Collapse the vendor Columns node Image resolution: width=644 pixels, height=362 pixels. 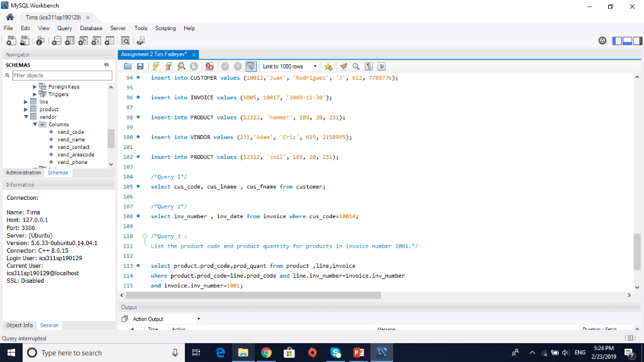(x=35, y=124)
